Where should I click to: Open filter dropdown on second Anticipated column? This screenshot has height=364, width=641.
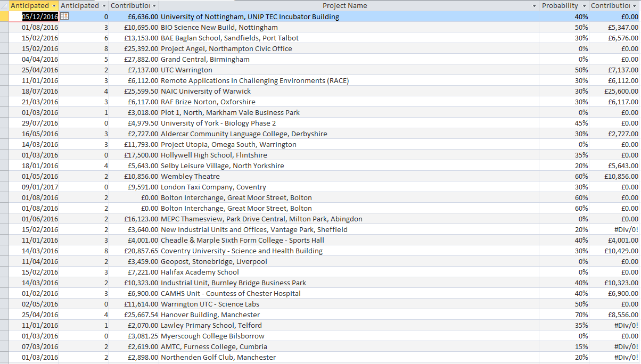pos(104,6)
